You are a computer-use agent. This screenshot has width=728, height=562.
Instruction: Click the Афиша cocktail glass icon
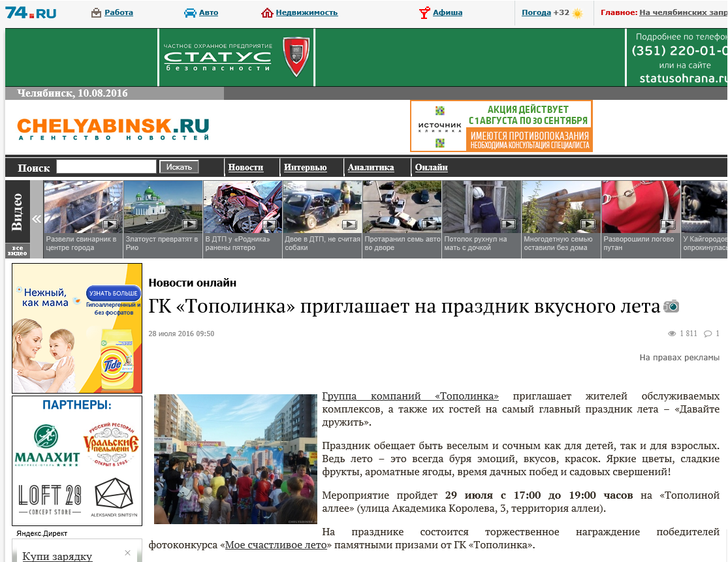point(424,13)
